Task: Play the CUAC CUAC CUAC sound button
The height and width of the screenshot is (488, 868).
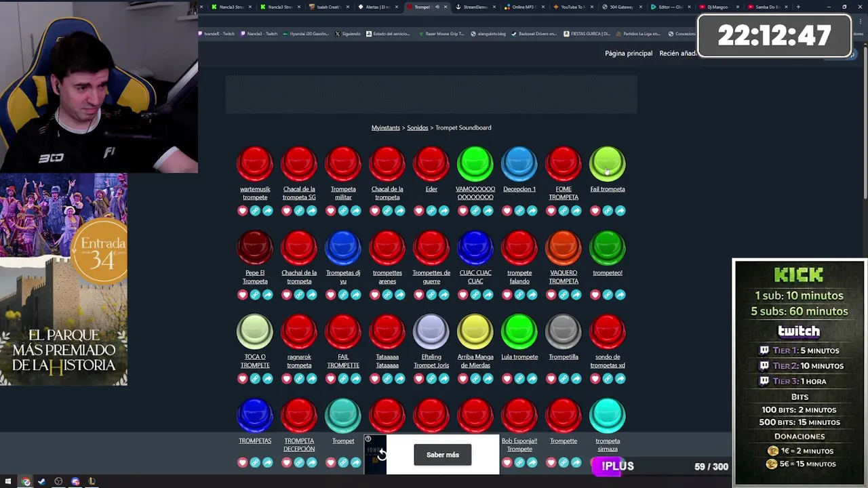Action: (475, 247)
